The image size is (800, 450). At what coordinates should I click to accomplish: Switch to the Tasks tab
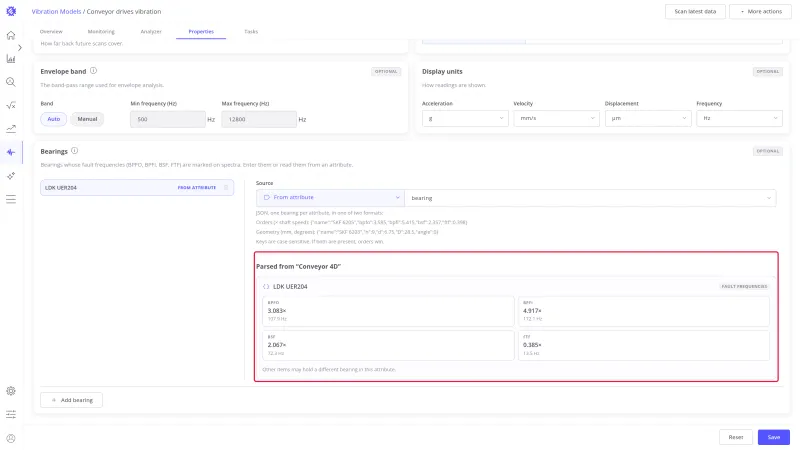click(251, 32)
